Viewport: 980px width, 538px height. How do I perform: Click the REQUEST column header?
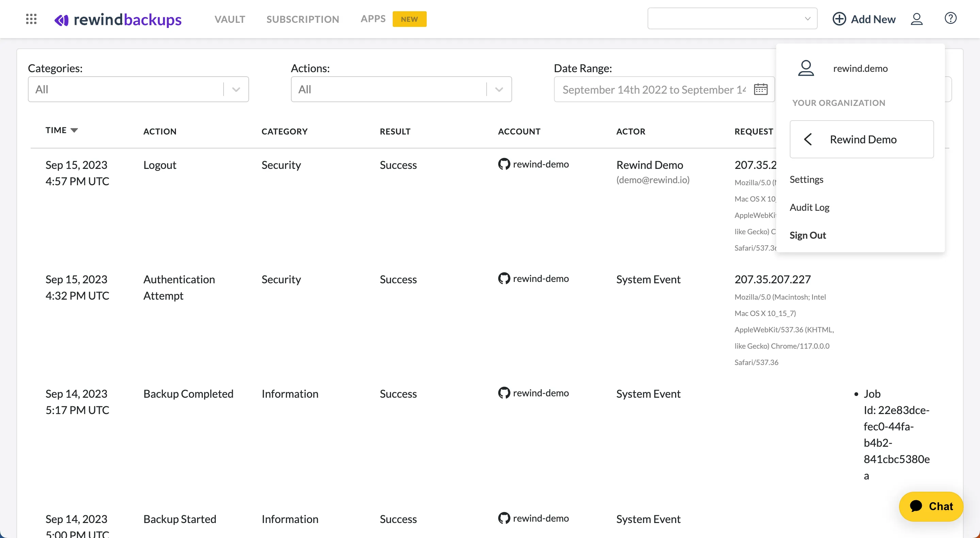tap(754, 131)
